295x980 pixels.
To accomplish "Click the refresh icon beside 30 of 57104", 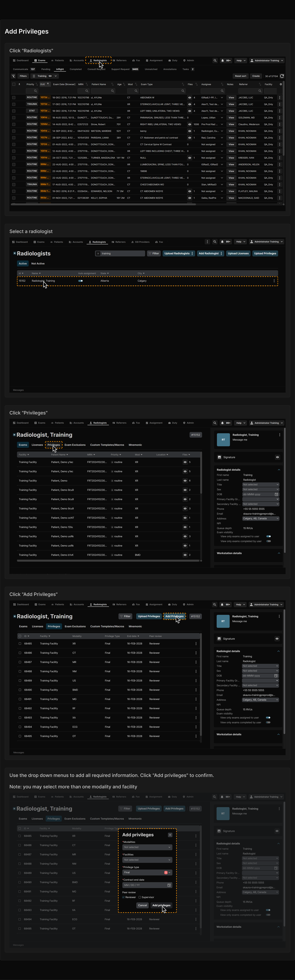I will click(x=282, y=76).
